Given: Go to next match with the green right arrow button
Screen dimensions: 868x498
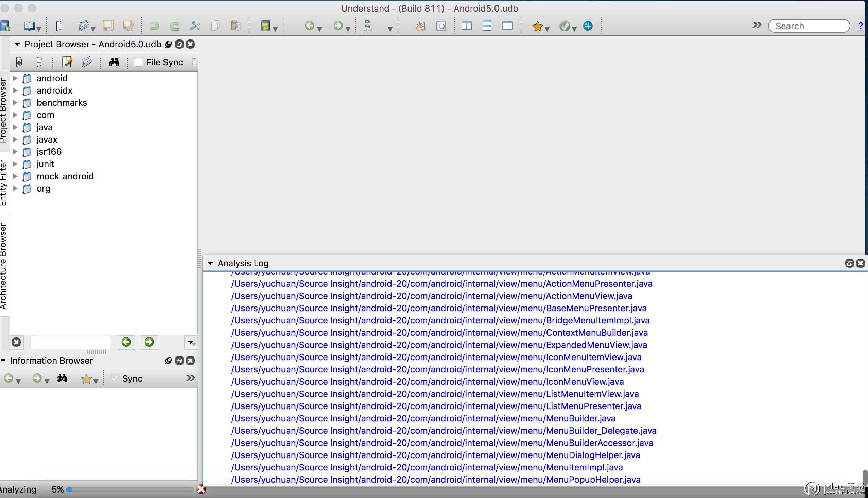Looking at the screenshot, I should click(149, 342).
